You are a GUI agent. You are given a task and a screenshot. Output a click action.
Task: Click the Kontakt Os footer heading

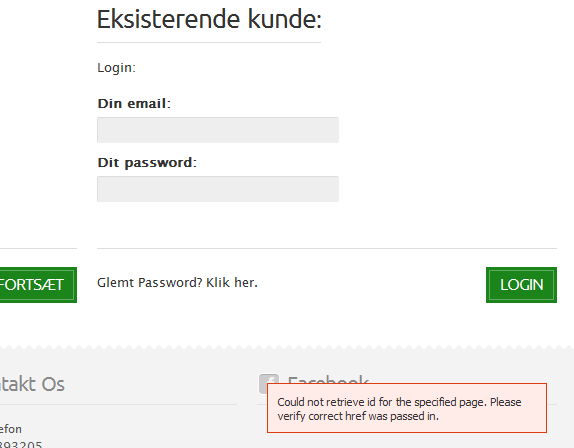click(x=32, y=384)
